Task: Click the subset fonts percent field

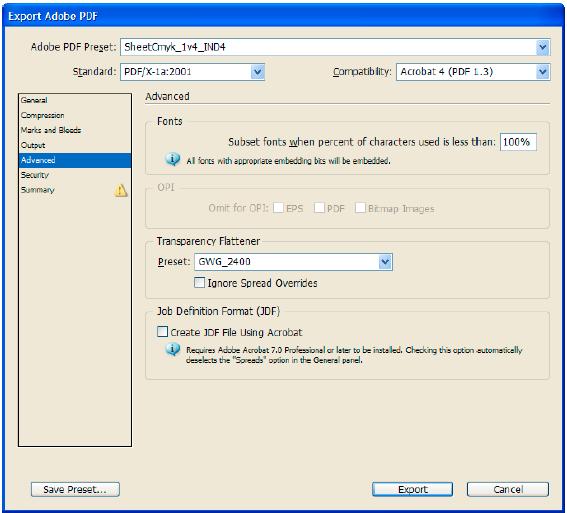Action: pos(518,142)
